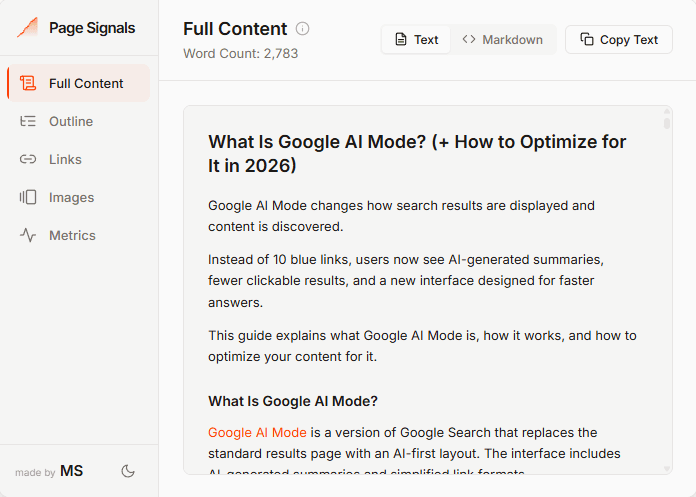Click the scrollbar down arrow in content box
696x497 pixels.
coord(667,469)
